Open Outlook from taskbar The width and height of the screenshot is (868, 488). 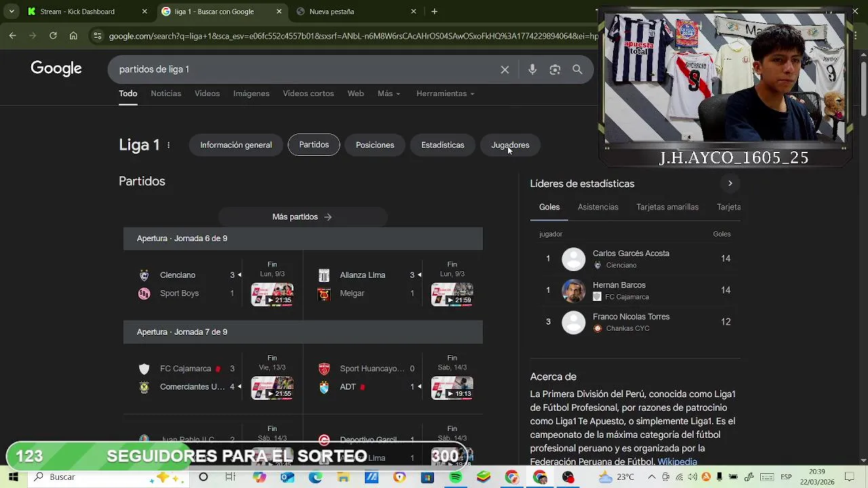click(x=287, y=477)
